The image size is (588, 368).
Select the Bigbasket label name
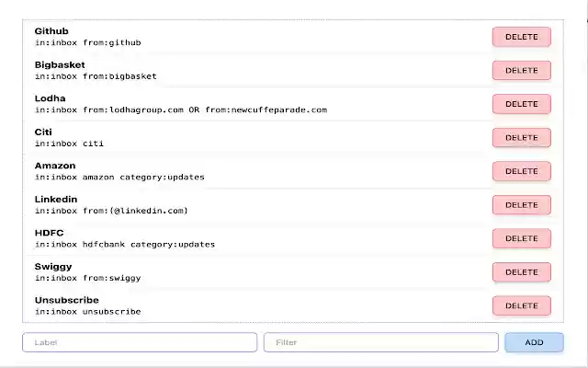coord(60,65)
